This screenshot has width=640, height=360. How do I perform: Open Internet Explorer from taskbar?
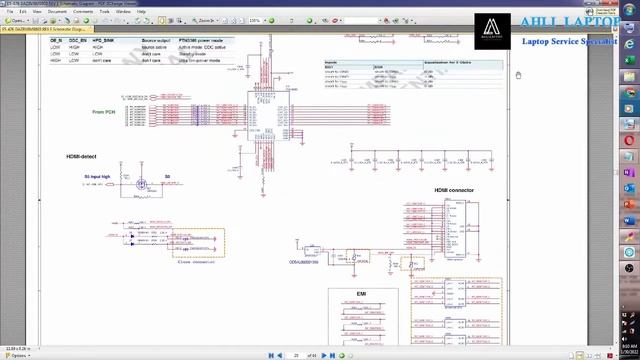click(x=629, y=44)
